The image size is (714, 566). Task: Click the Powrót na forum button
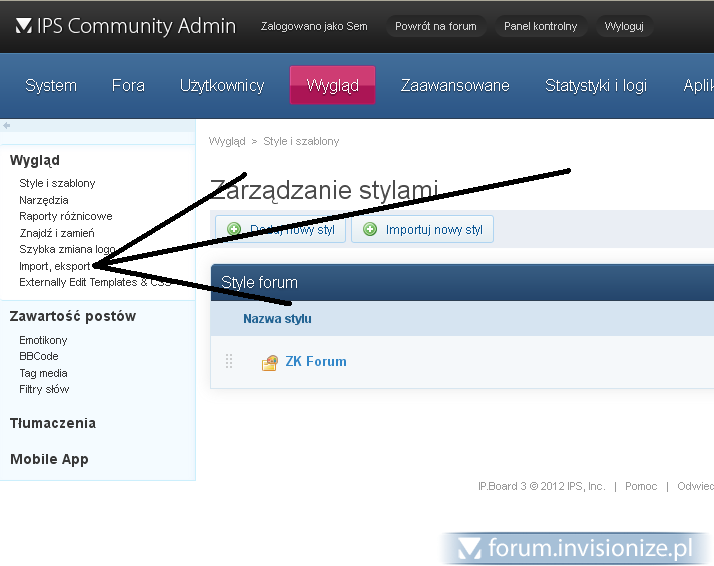pyautogui.click(x=435, y=26)
